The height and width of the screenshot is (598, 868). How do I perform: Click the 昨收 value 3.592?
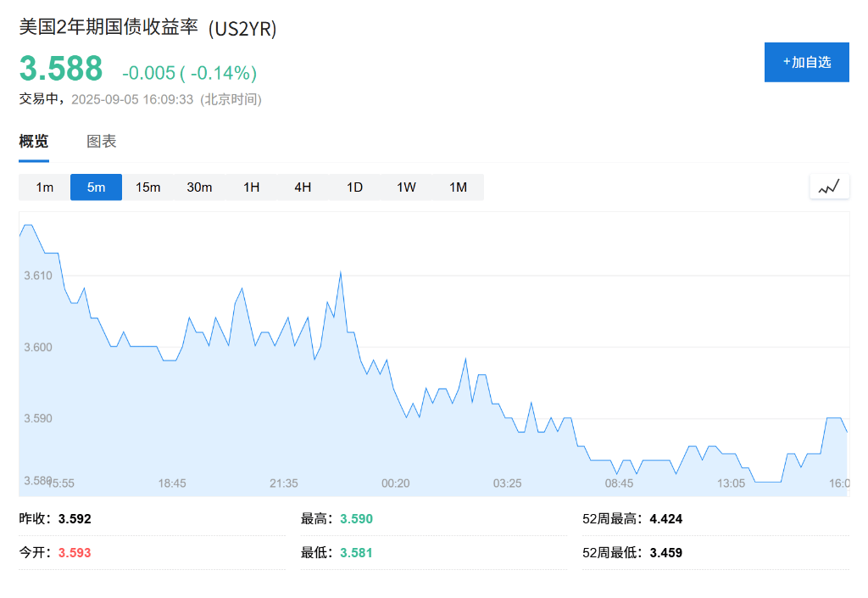[76, 517]
